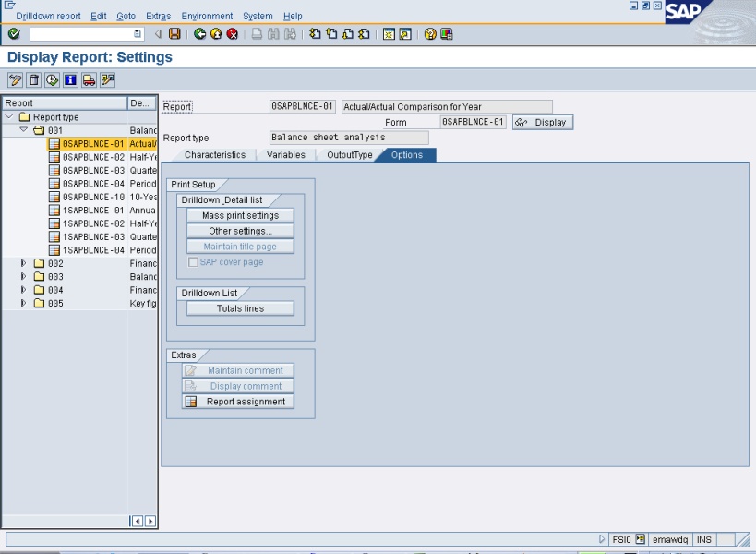756x554 pixels.
Task: Select report 0SAPBLNCE-03 in the tree
Action: tap(92, 170)
